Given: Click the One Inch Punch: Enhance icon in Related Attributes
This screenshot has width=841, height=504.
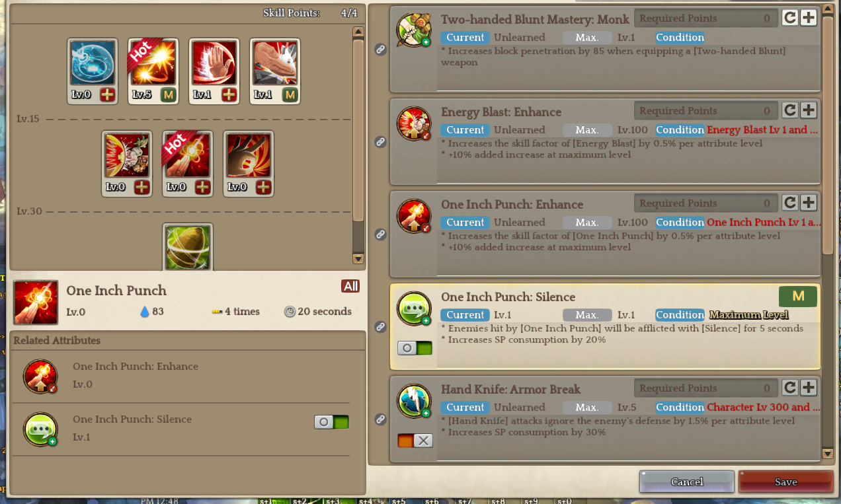Looking at the screenshot, I should 41,376.
